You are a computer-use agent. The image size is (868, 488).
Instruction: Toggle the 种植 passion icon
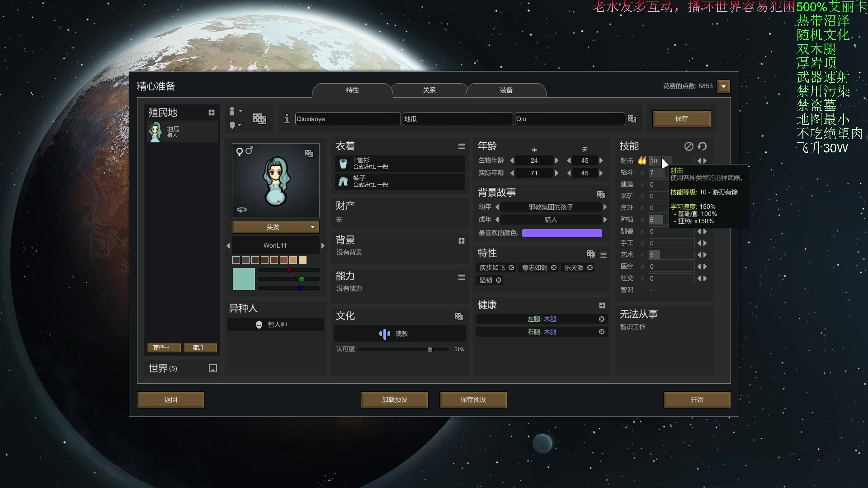tap(642, 220)
